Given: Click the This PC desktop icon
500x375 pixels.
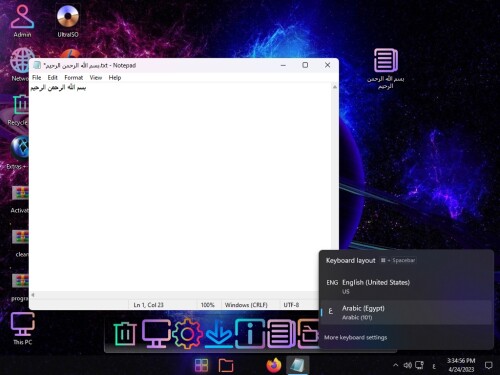Looking at the screenshot, I should 22,328.
